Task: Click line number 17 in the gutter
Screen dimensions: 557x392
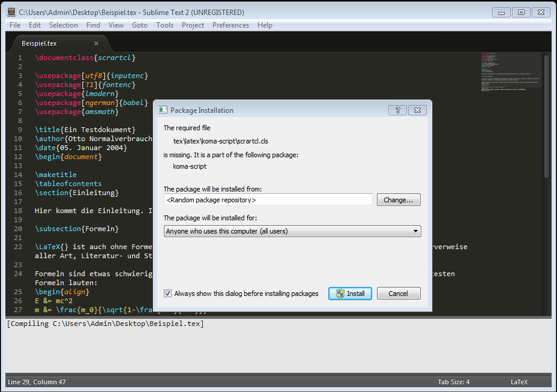Action: coord(18,202)
